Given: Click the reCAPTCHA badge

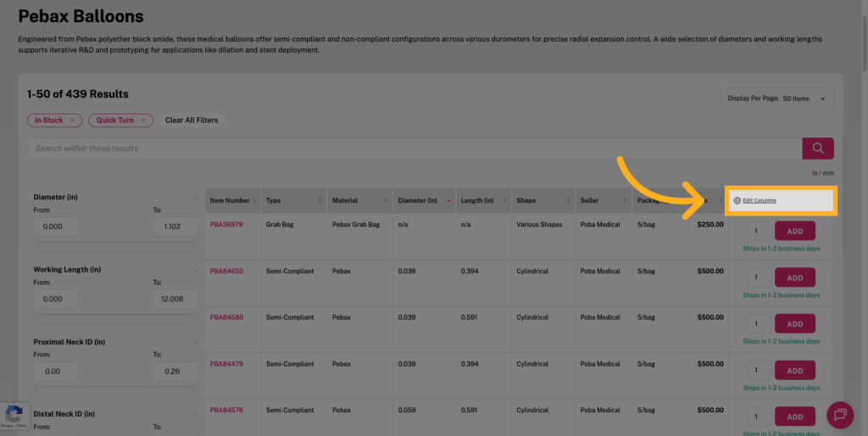Looking at the screenshot, I should tap(14, 416).
